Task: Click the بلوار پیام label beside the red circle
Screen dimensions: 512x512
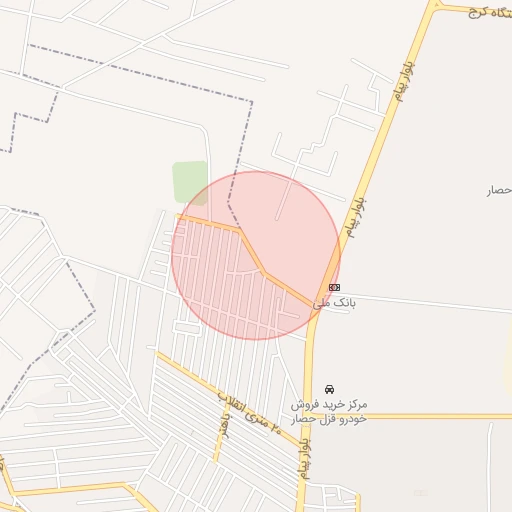Action: 356,219
